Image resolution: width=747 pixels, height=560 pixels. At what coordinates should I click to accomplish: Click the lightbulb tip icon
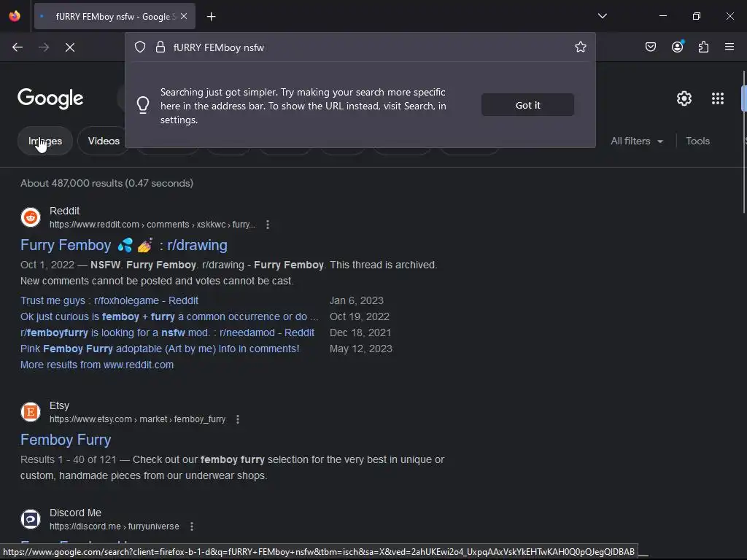click(143, 105)
